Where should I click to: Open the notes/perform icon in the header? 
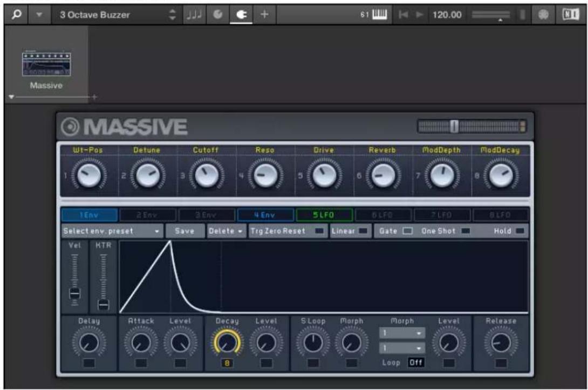194,15
